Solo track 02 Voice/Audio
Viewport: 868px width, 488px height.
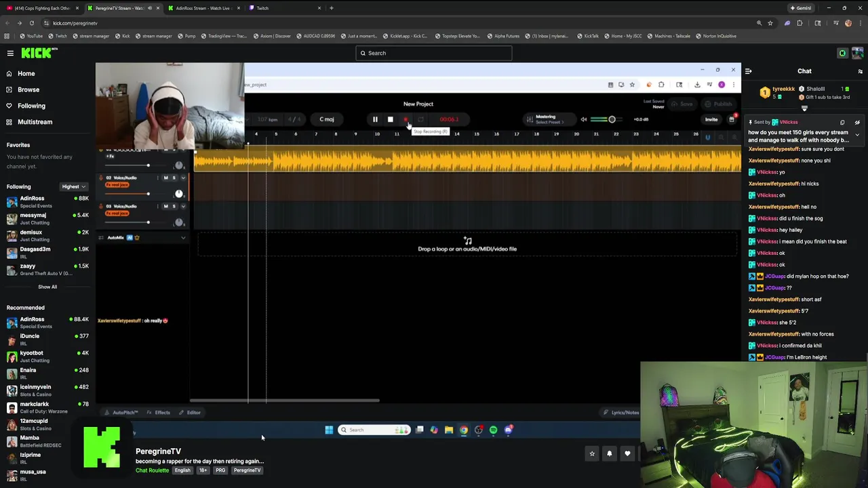174,178
